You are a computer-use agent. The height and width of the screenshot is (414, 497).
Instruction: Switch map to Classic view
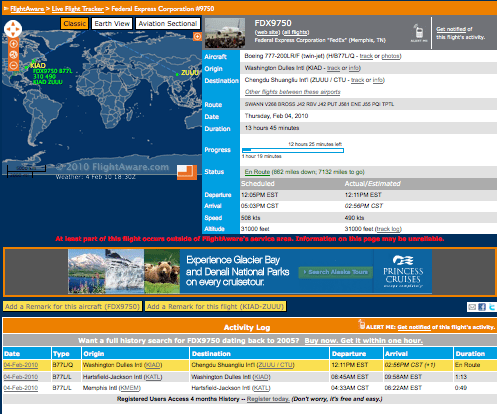[75, 24]
